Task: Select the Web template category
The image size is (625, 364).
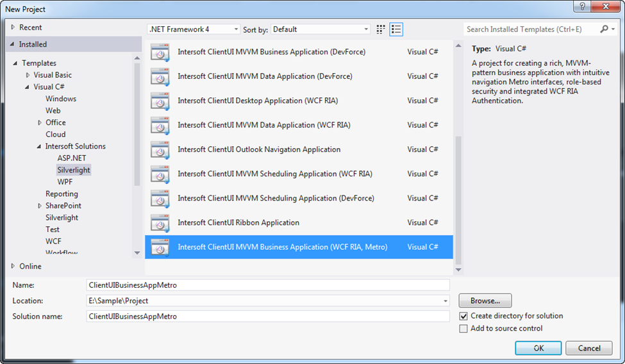Action: (53, 110)
